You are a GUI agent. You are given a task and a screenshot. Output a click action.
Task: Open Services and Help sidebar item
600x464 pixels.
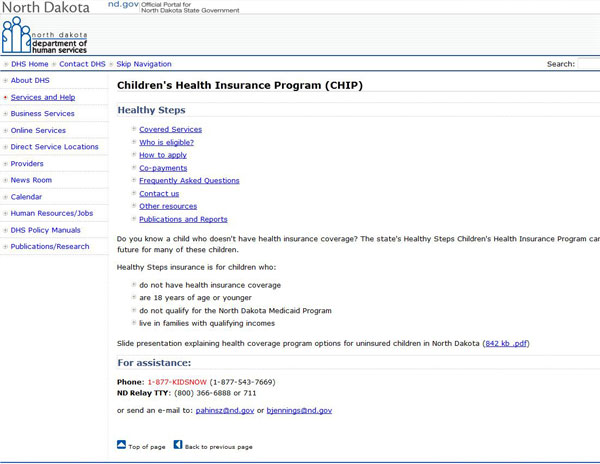tap(43, 97)
